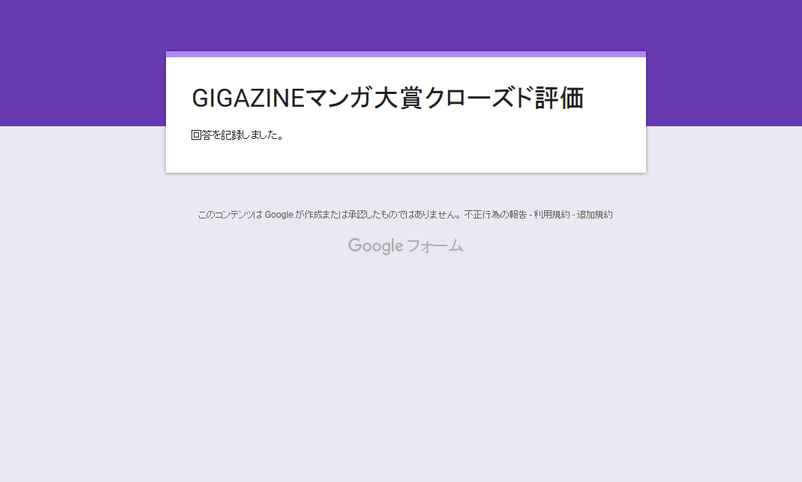
Task: Click the blank white area below the confirmation message
Action: (405, 158)
